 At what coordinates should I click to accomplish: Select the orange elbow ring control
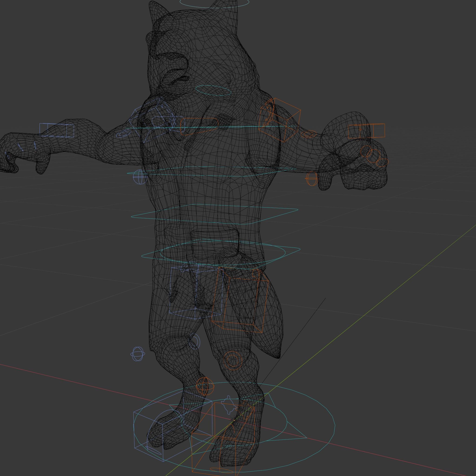pyautogui.click(x=309, y=135)
